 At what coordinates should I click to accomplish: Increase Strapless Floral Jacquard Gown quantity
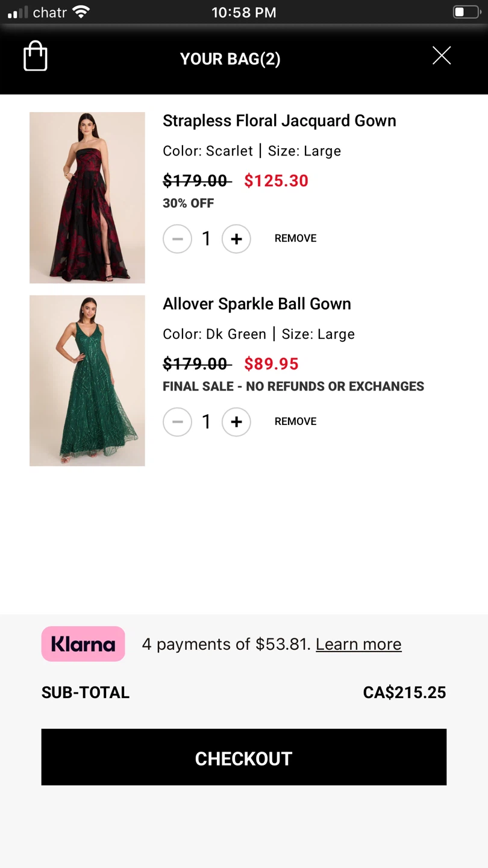pos(236,239)
